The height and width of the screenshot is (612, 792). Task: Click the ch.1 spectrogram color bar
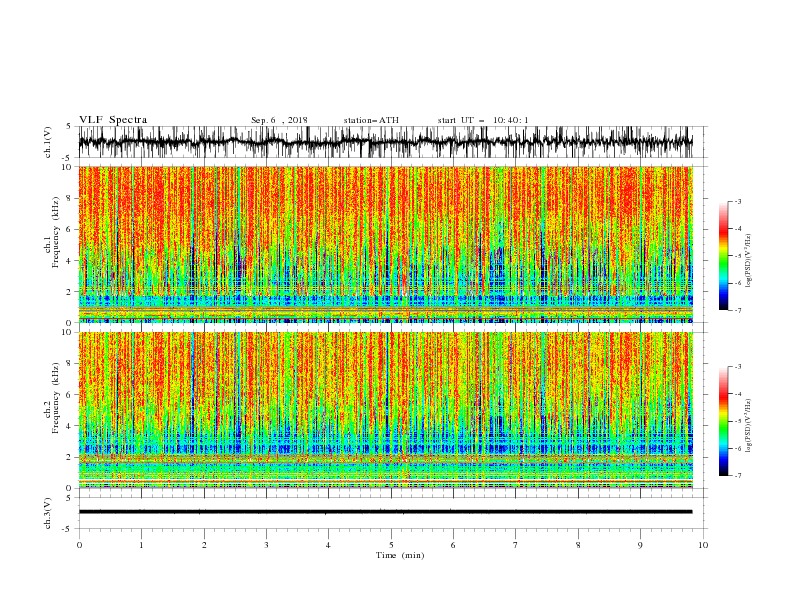click(723, 256)
